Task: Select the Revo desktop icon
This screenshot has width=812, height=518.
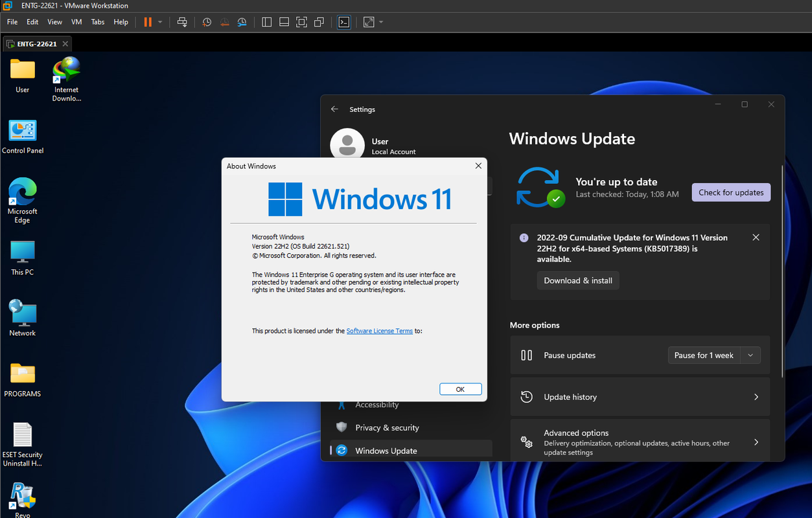Action: point(23,500)
